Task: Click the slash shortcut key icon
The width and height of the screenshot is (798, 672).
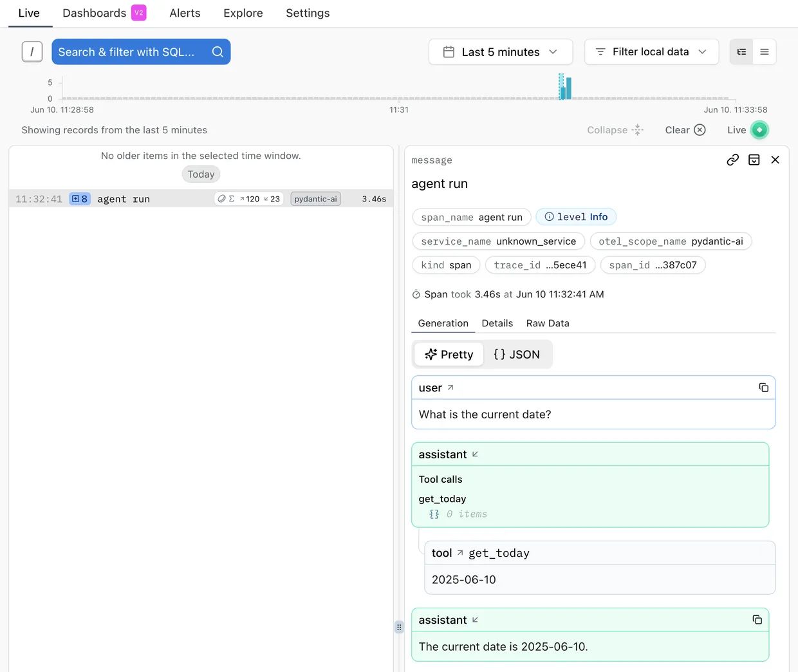Action: 32,52
